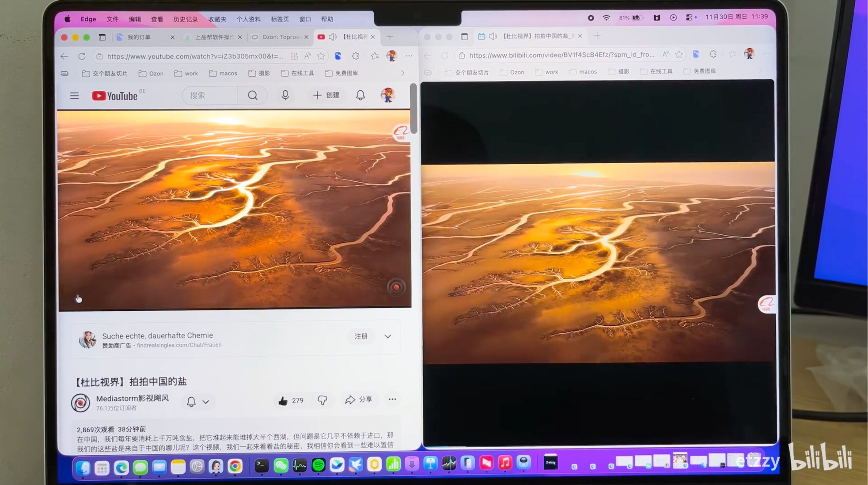Show more bookmarks bar items arrow
Viewport: 868px width, 485px height.
coord(403,73)
